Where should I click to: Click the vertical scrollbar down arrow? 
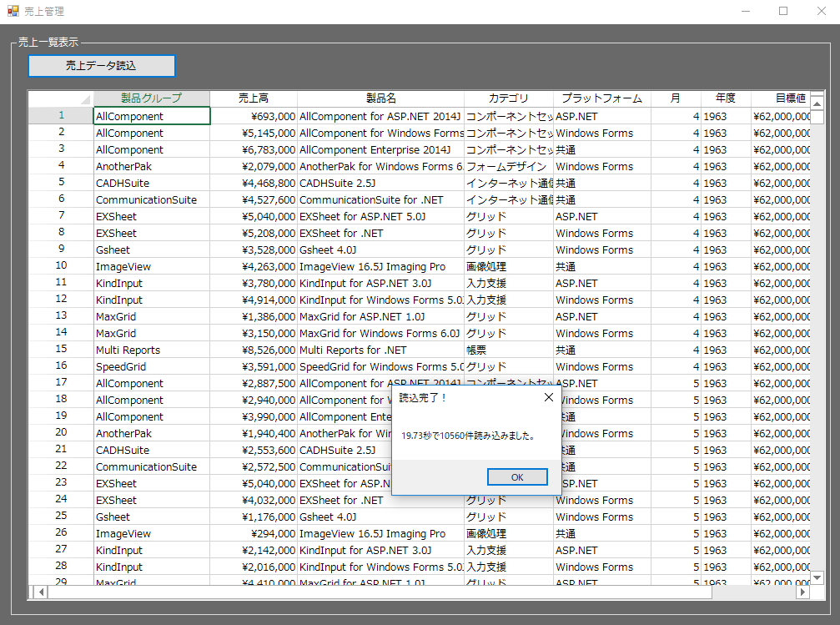coord(817,577)
